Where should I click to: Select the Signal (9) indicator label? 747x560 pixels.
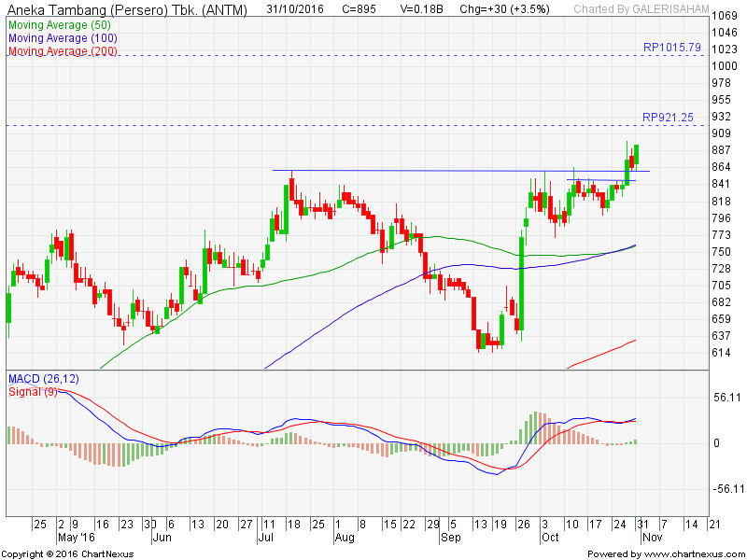click(x=33, y=392)
